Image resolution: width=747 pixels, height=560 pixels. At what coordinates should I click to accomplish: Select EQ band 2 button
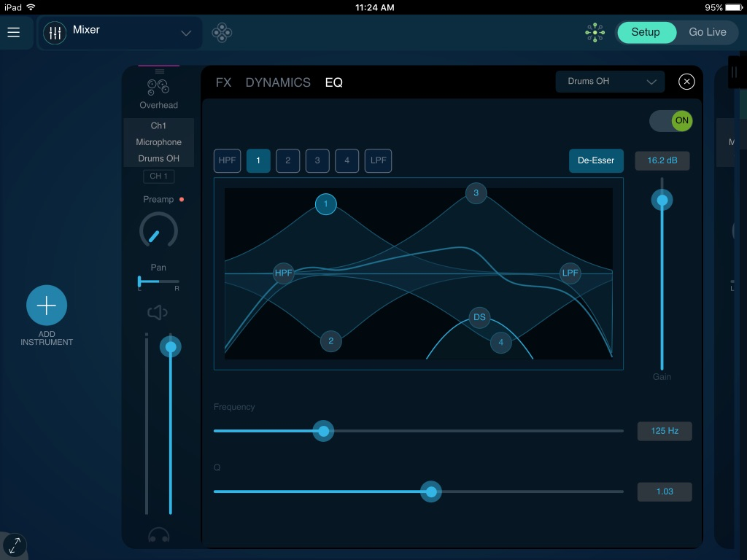(287, 160)
